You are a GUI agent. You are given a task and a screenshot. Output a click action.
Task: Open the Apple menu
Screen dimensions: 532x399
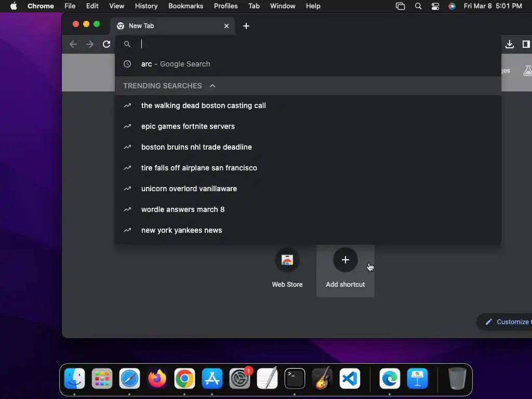click(x=14, y=6)
